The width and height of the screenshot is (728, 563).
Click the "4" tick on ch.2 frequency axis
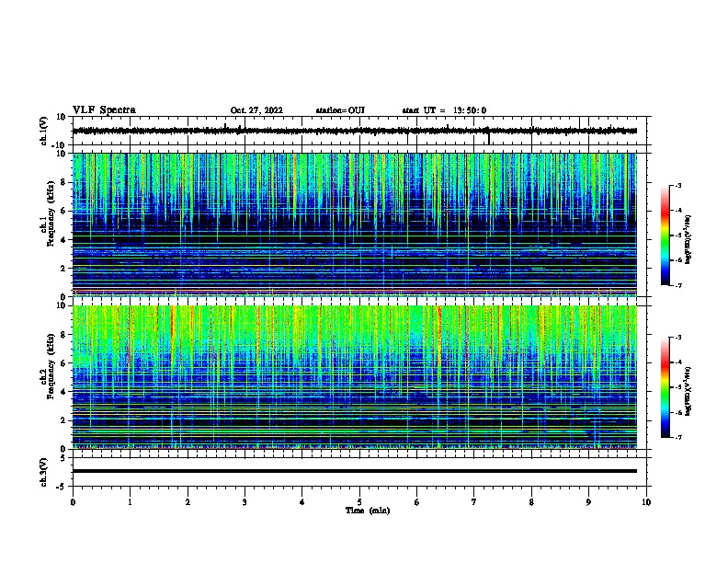(63, 392)
